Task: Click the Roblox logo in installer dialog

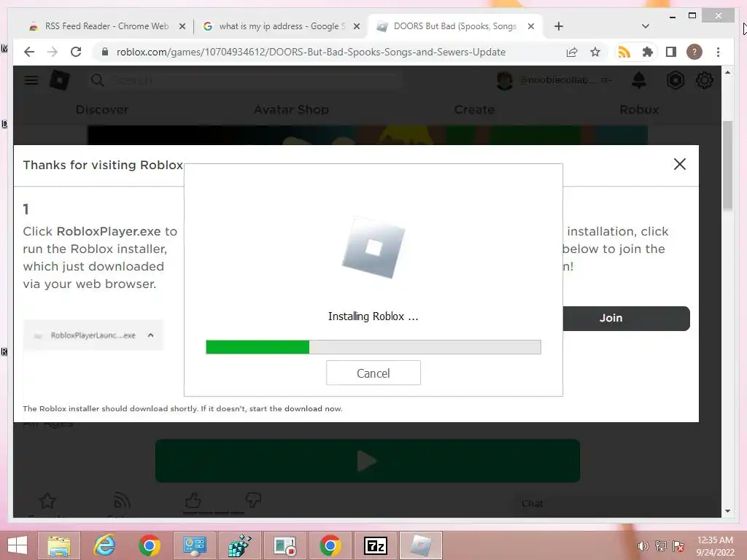Action: point(373,247)
